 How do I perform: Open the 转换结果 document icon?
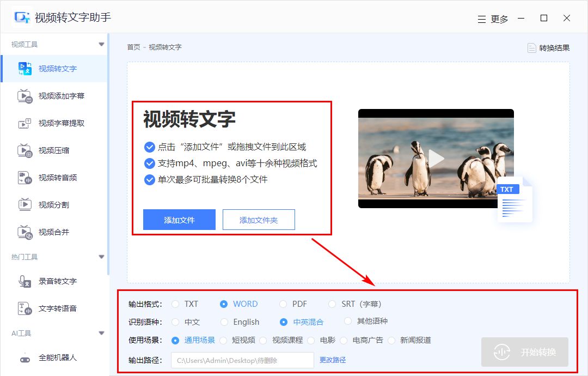[532, 48]
